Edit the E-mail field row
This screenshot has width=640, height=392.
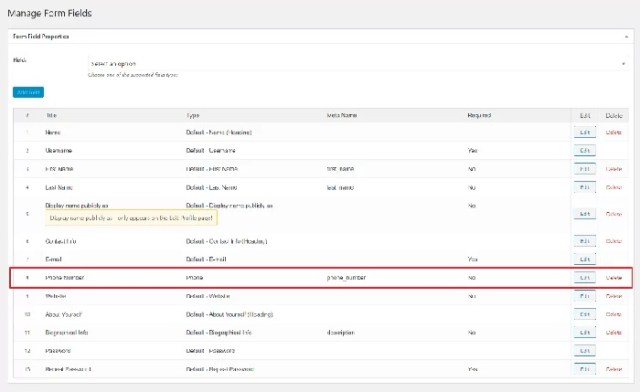click(584, 259)
